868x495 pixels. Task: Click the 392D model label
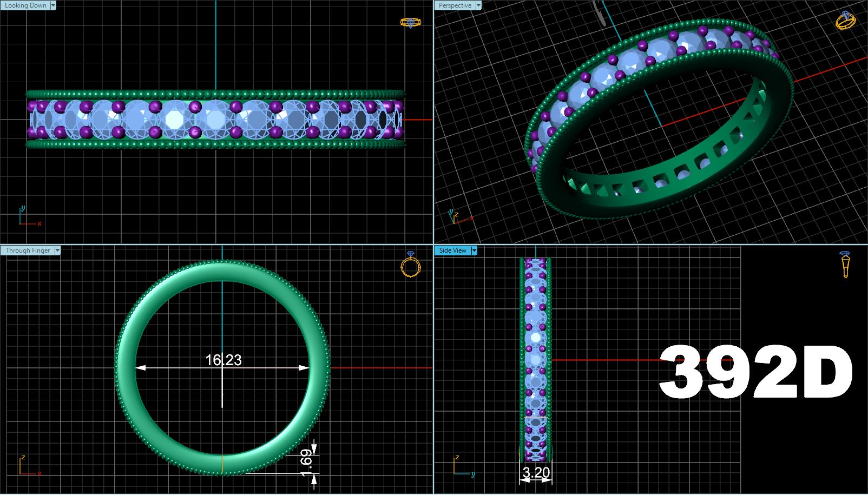[755, 372]
